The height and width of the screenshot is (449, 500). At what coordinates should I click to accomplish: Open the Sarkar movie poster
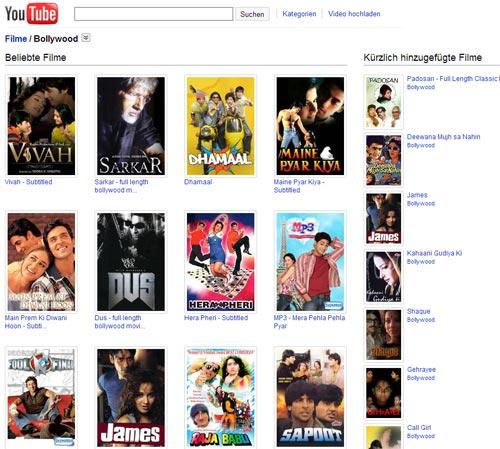pyautogui.click(x=131, y=126)
